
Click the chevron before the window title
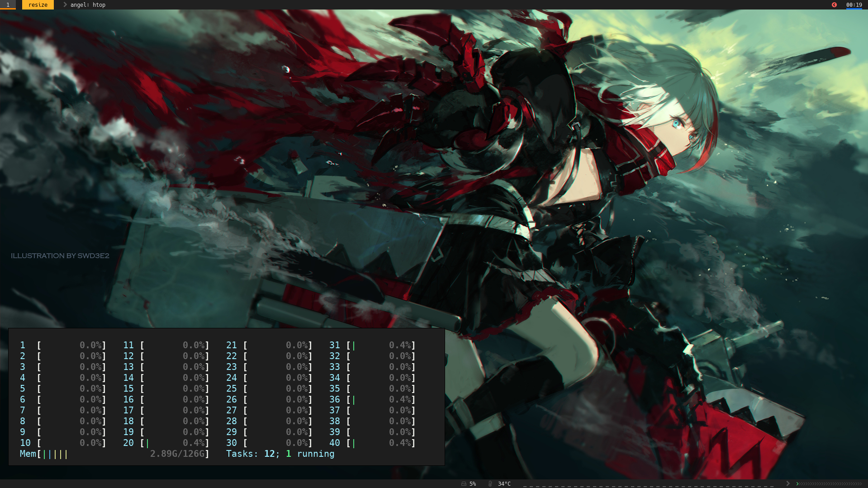(65, 5)
